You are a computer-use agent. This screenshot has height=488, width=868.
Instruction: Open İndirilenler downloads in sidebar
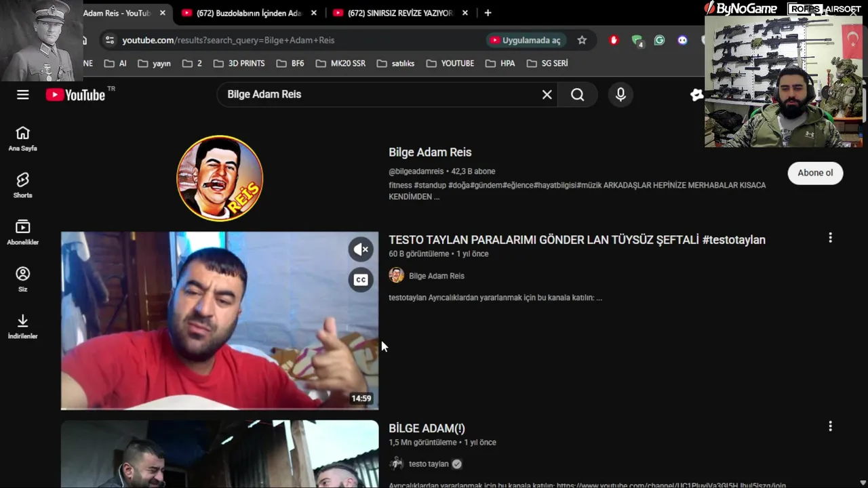[x=23, y=326]
